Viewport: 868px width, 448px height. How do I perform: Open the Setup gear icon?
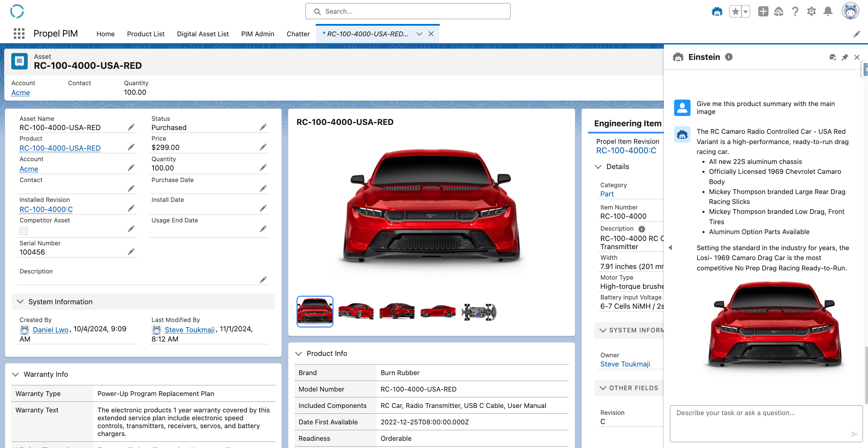pos(811,12)
